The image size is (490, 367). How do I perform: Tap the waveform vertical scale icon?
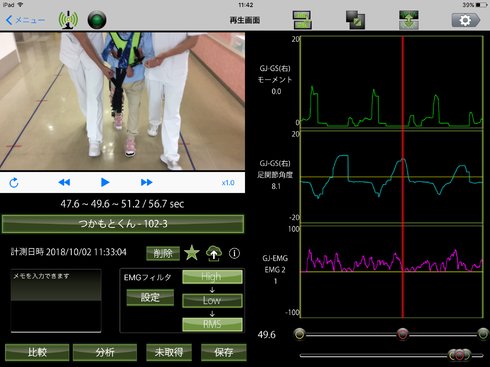(409, 20)
